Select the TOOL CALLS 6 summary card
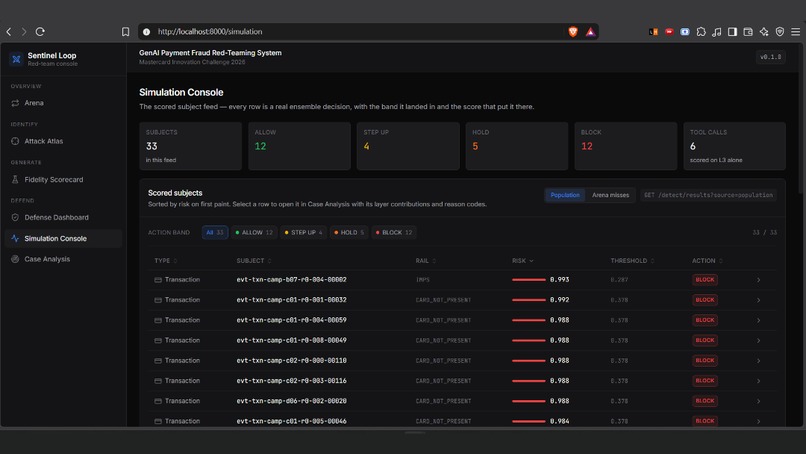This screenshot has width=806, height=454. pyautogui.click(x=734, y=146)
